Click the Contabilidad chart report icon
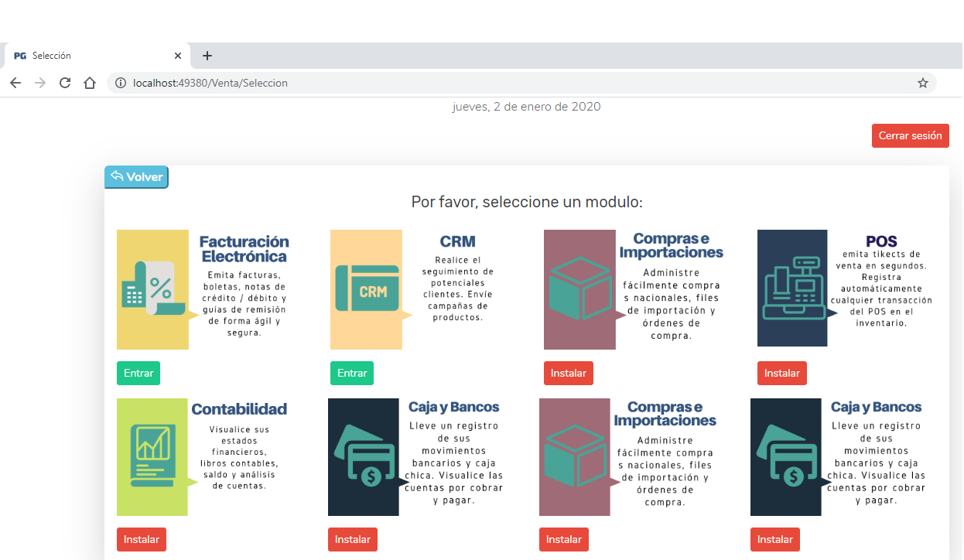This screenshot has height=560, width=964. [152, 456]
